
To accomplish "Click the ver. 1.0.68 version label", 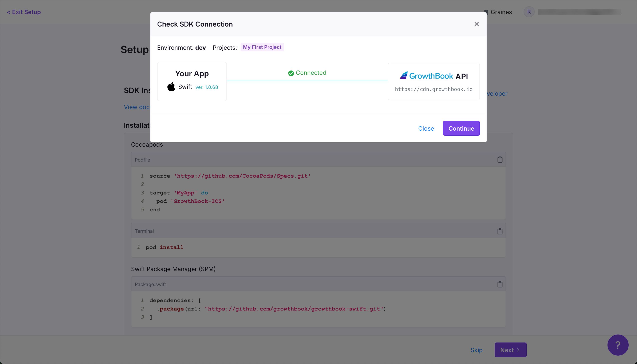I will pyautogui.click(x=206, y=87).
